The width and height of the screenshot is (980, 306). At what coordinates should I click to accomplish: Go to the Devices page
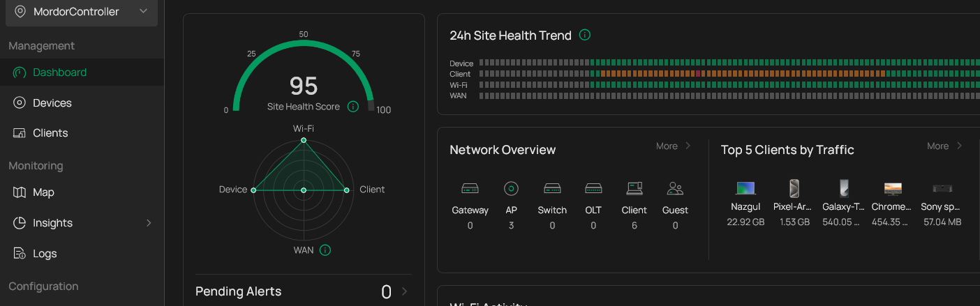82,102
